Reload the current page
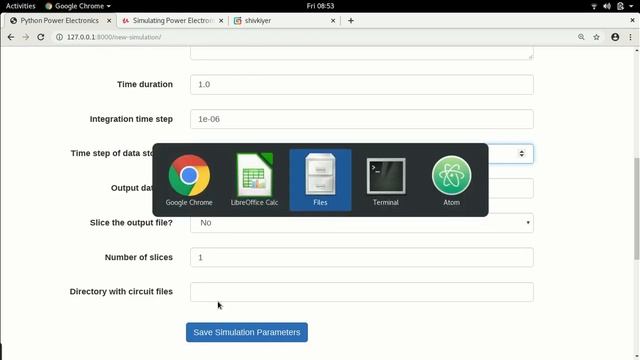The image size is (640, 360). pos(40,37)
